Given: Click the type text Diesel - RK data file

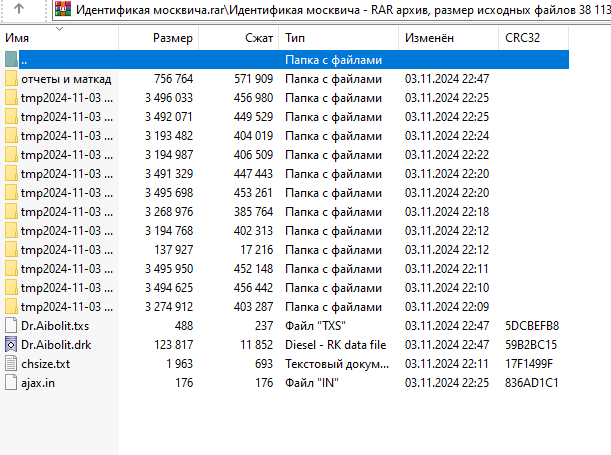Looking at the screenshot, I should pyautogui.click(x=336, y=345).
